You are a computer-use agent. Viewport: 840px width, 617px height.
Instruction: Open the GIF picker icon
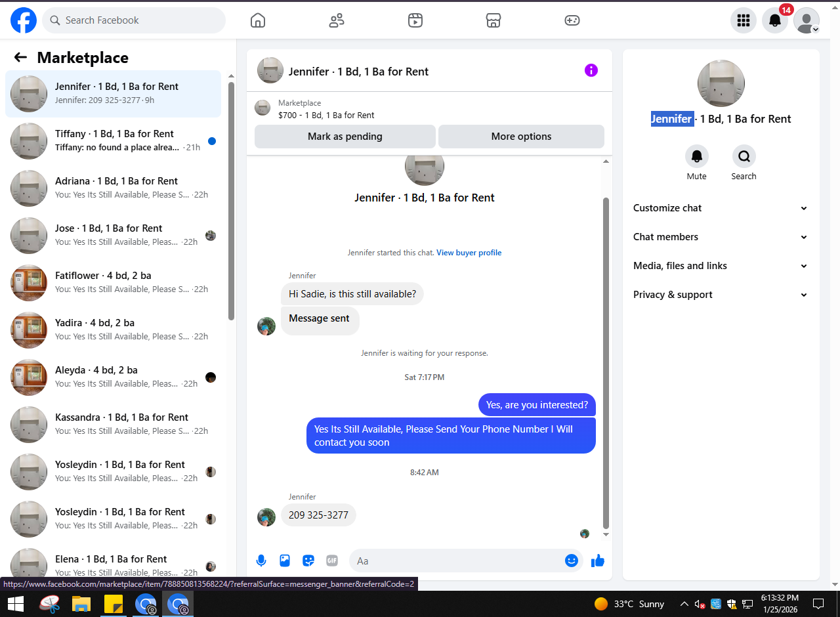332,561
